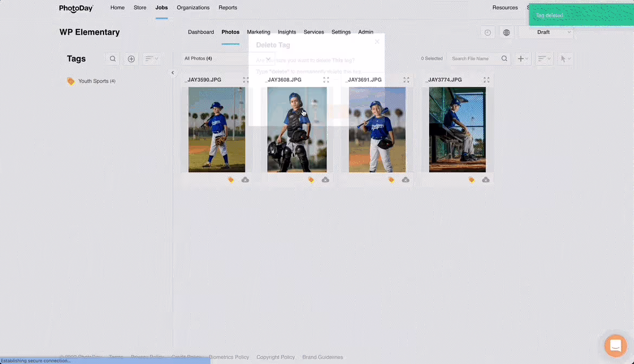Screen dimensions: 634x364
Task: Switch to the Photos tab
Action: tap(230, 32)
